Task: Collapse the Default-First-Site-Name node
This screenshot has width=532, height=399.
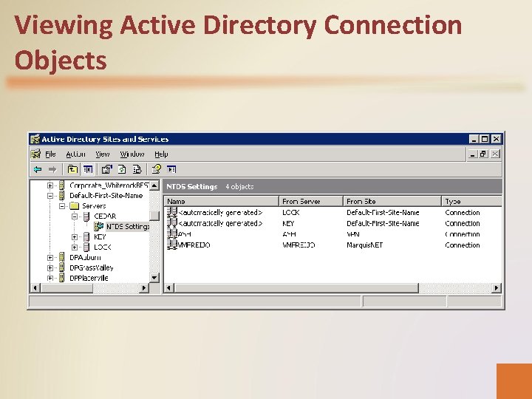Action: pyautogui.click(x=50, y=196)
